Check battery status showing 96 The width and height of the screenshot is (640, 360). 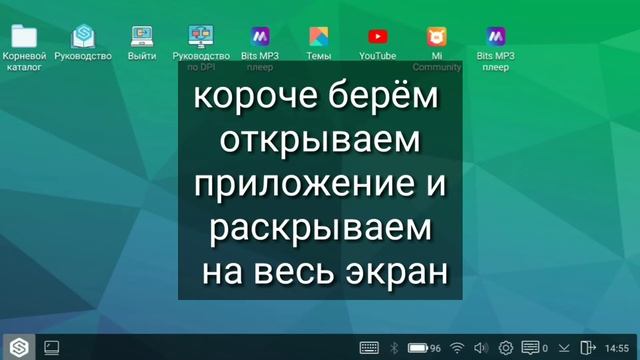coord(424,348)
